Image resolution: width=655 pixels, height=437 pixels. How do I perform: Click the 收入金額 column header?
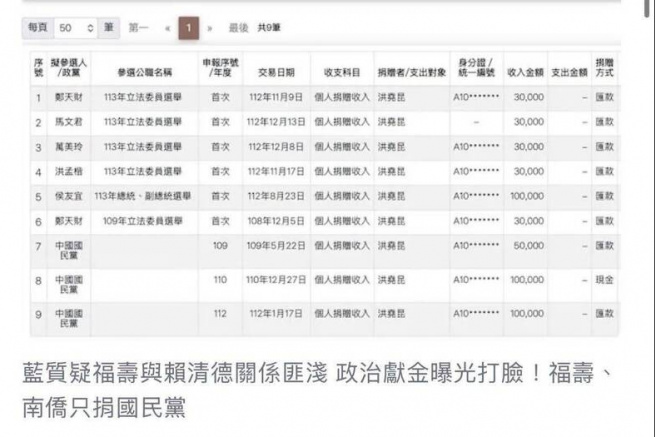(x=526, y=72)
